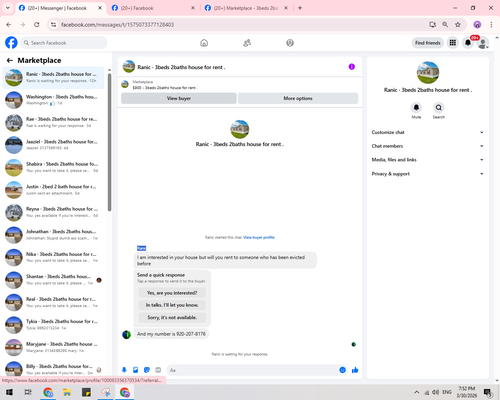The width and height of the screenshot is (500, 400).
Task: Choose a GIF icon in composer
Action: [158, 370]
